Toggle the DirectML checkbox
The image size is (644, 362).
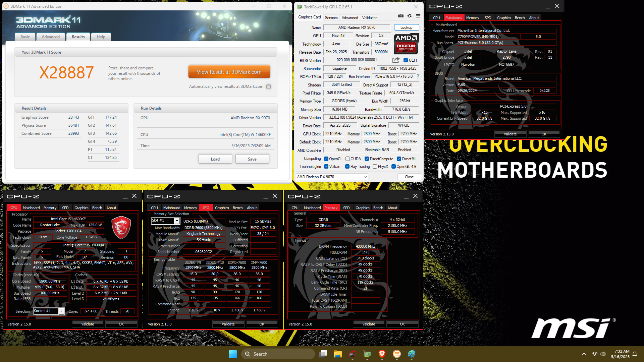pos(399,159)
